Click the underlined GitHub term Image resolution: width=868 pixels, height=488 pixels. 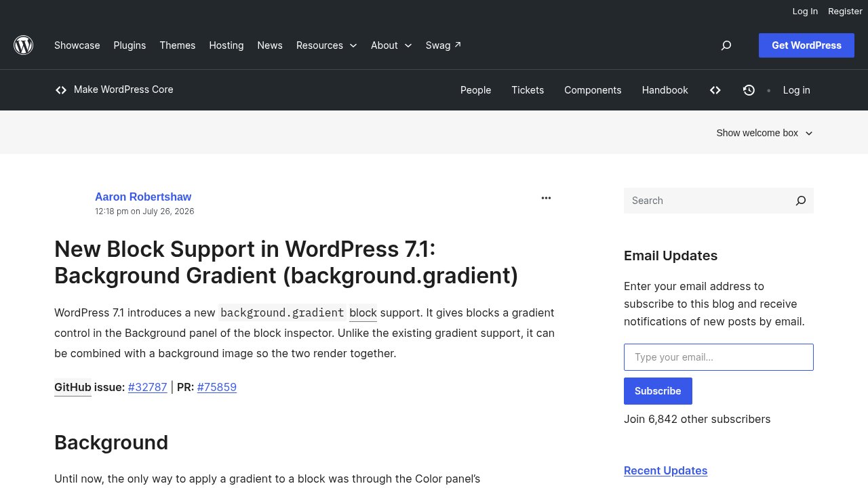tap(73, 387)
